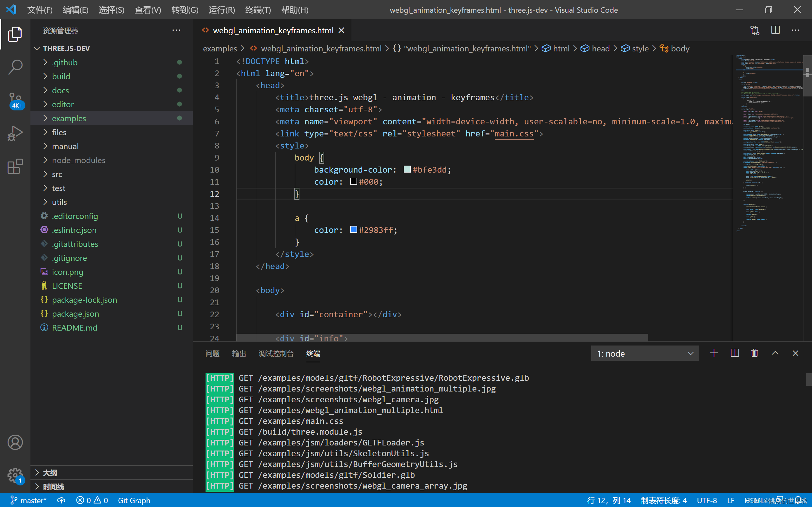Follow the main.css link in line 7
The image size is (812, 507).
tap(514, 134)
